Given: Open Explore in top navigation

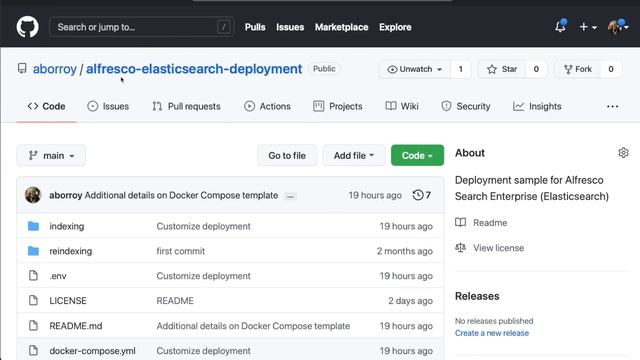Looking at the screenshot, I should tap(395, 27).
